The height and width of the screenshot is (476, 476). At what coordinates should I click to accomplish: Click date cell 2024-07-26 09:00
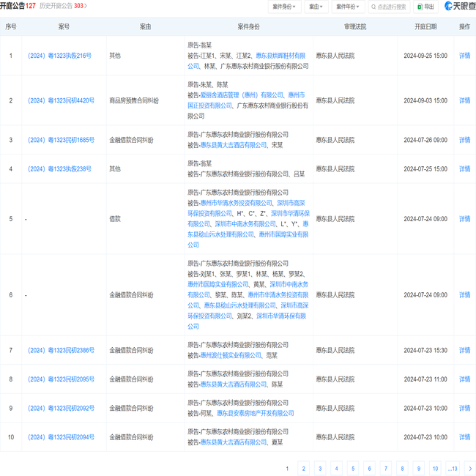click(x=425, y=140)
